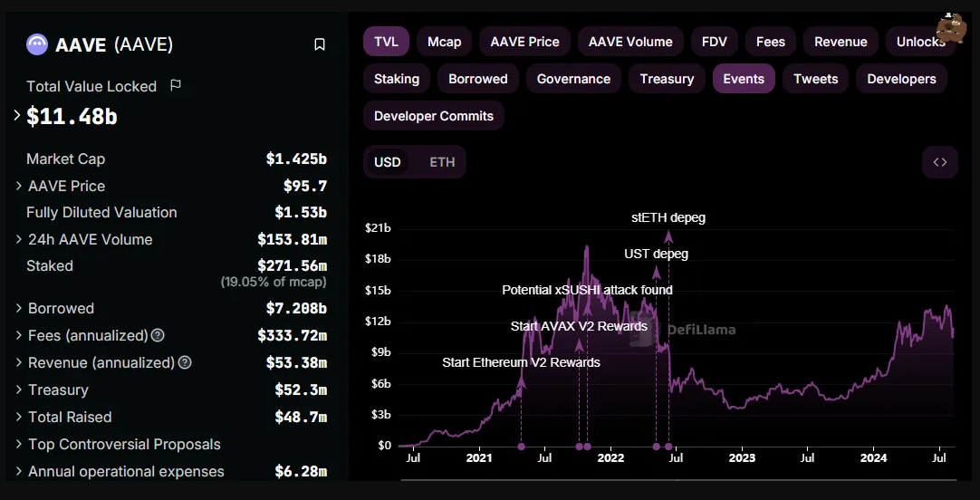The height and width of the screenshot is (500, 980).
Task: Click the flag icon beside Total Value Locked
Action: [x=176, y=86]
